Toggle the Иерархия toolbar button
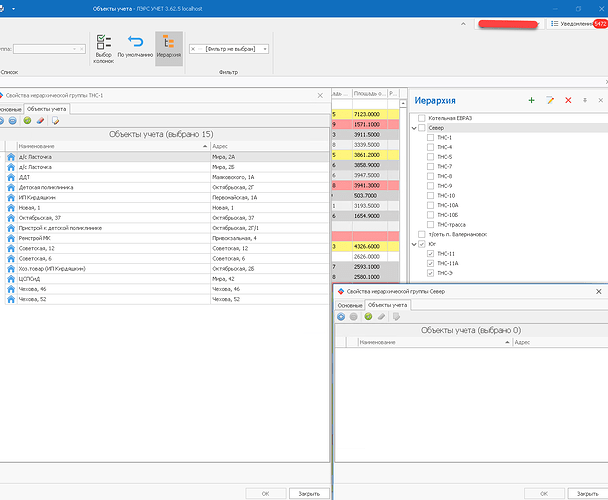This screenshot has width=608, height=500. coord(168,44)
